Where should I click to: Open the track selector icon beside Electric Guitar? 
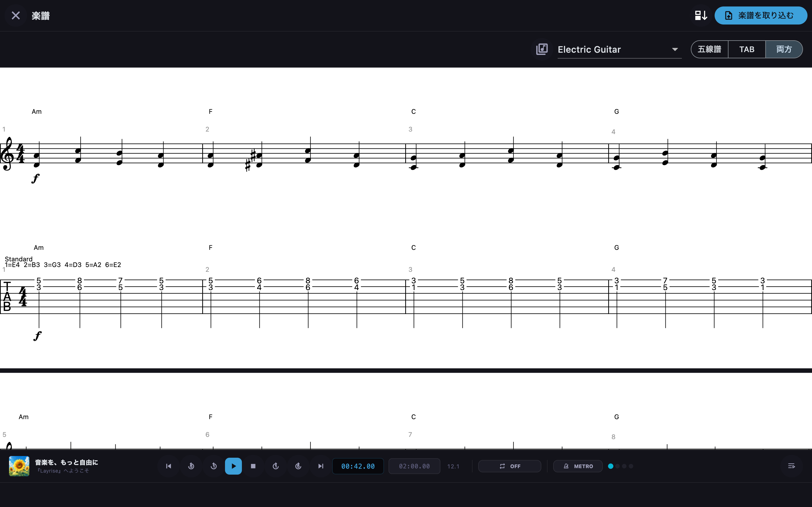click(x=542, y=49)
